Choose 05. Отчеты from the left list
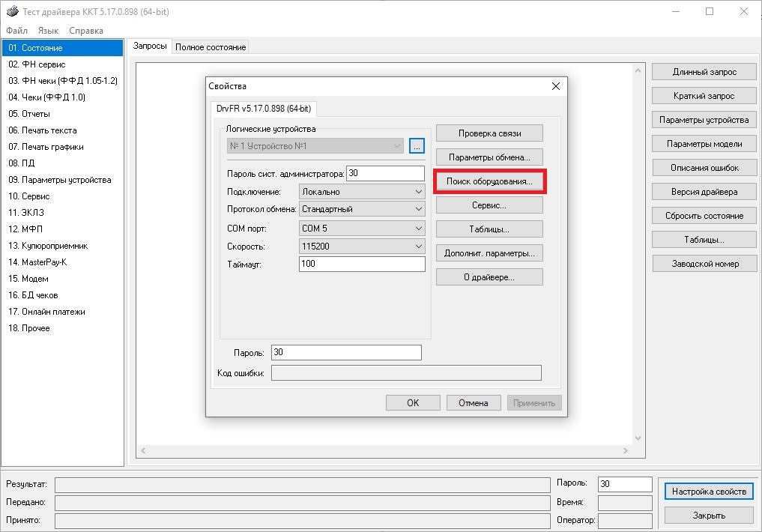The image size is (762, 532). (29, 114)
